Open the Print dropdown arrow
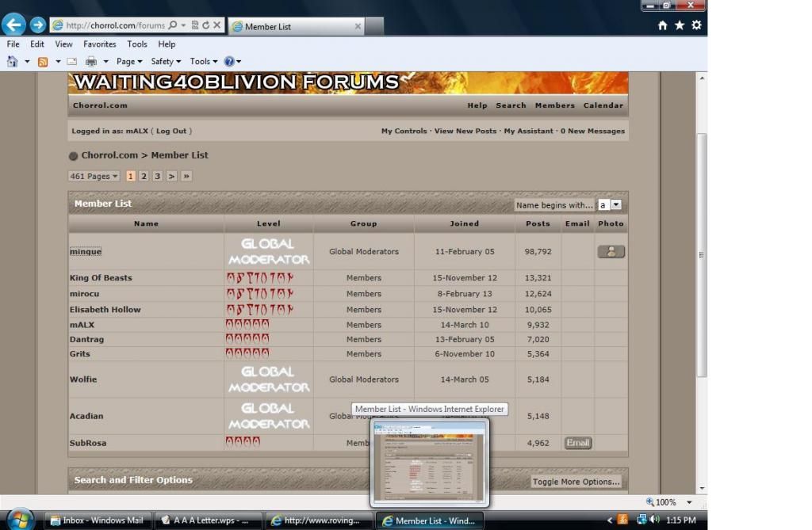812x530 pixels. coord(105,62)
